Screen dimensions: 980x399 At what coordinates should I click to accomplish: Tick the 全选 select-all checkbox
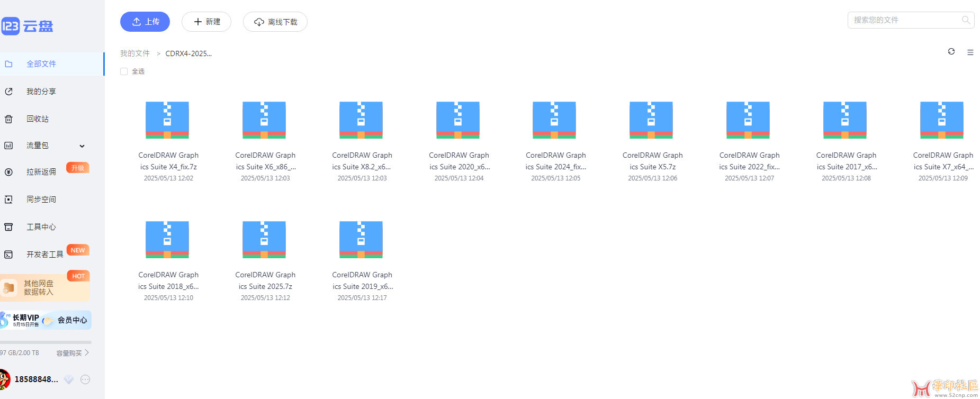coord(124,71)
